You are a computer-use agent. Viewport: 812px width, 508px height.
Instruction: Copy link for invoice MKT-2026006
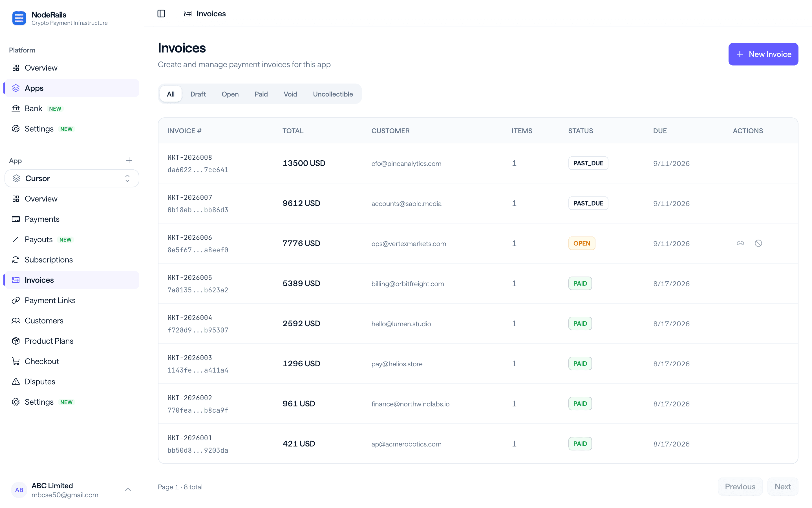(740, 243)
